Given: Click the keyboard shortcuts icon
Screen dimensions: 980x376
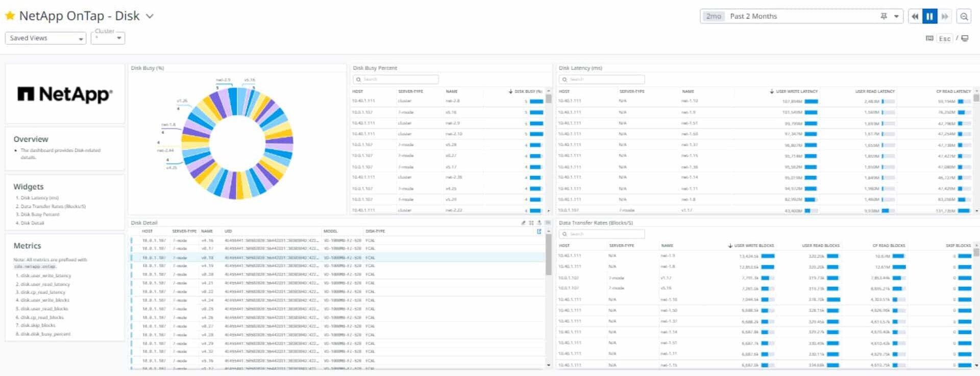Looking at the screenshot, I should click(929, 38).
